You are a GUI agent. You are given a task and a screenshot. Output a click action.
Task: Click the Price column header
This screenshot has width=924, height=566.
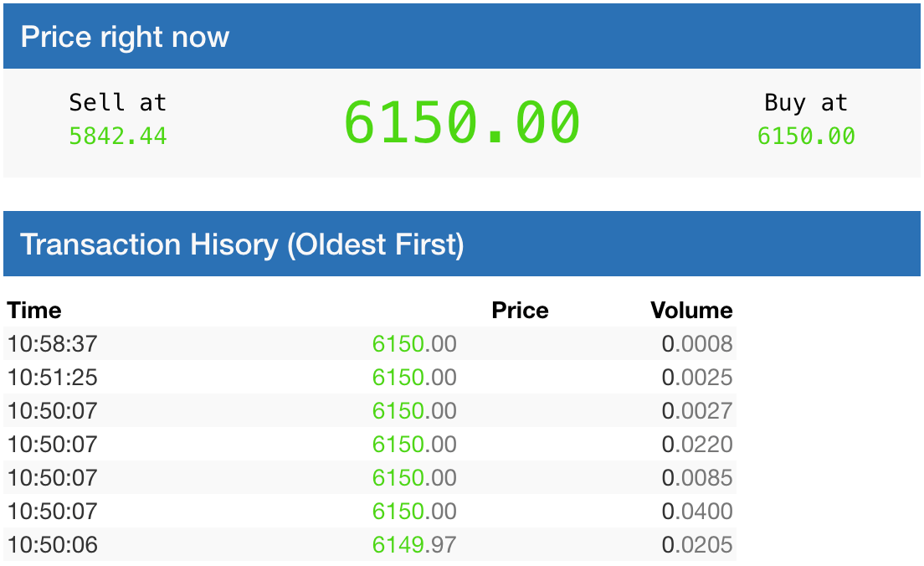[520, 310]
